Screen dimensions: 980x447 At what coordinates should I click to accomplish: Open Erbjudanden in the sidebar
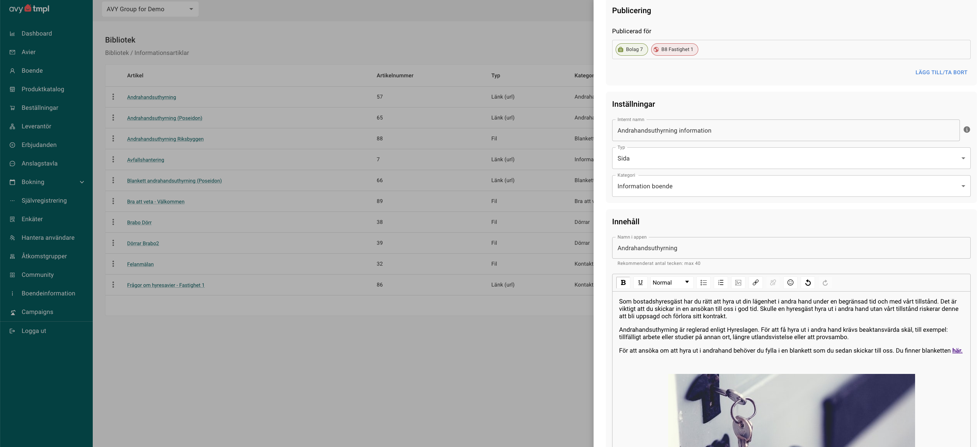pyautogui.click(x=46, y=145)
